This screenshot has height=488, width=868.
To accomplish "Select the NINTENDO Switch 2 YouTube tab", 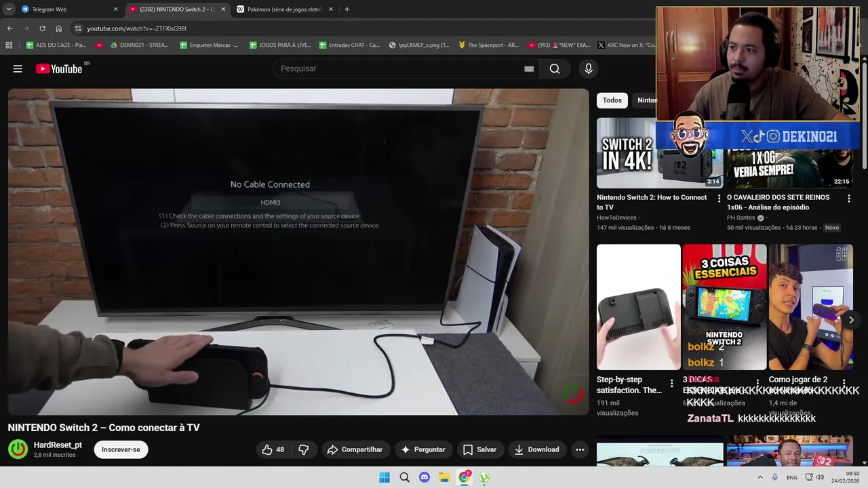I will (x=177, y=9).
